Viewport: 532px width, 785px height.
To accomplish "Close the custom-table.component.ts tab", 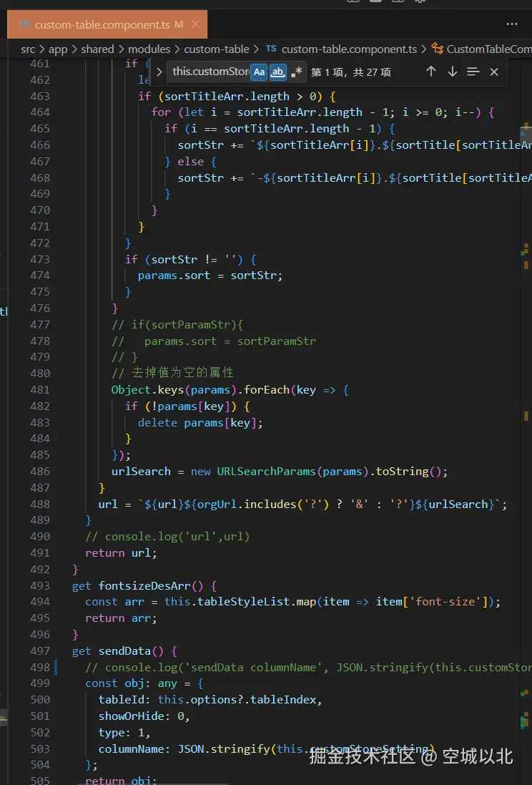I will click(194, 24).
